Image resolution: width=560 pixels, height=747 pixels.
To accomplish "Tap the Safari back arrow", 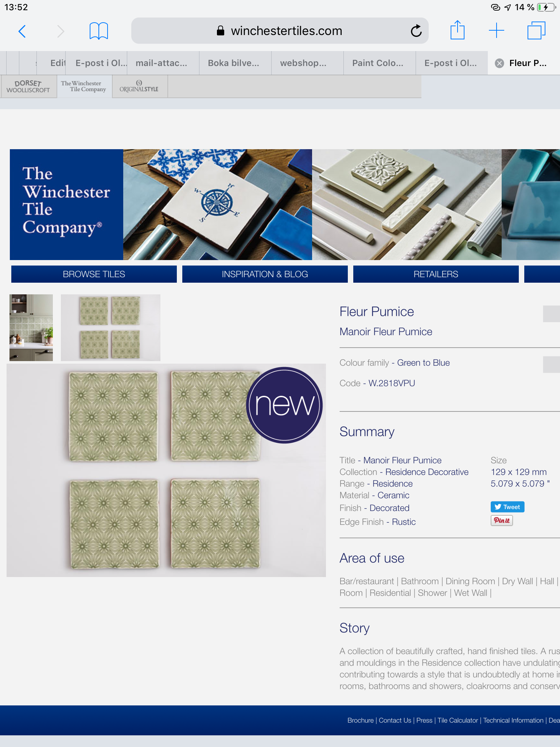I will [22, 31].
